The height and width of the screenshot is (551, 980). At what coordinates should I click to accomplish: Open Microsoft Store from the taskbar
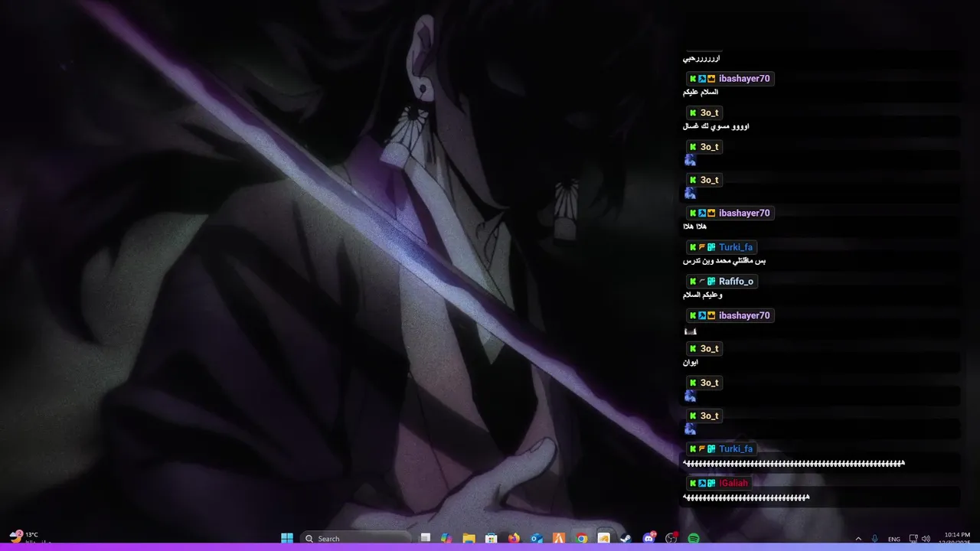coord(492,538)
